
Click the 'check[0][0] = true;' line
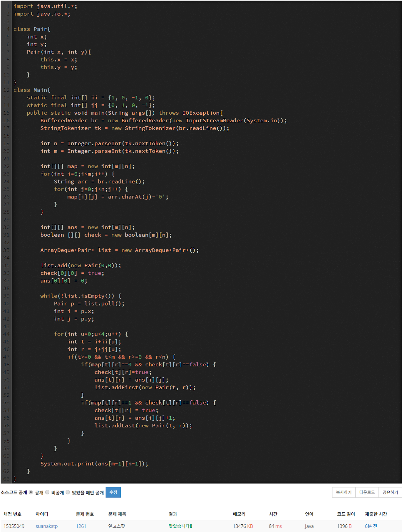[72, 273]
